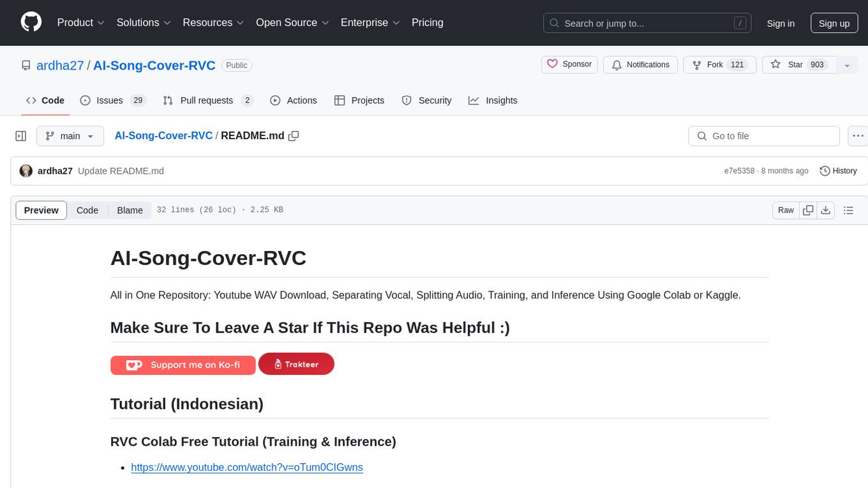Open the Pricing page
This screenshot has width=868, height=488.
(428, 22)
